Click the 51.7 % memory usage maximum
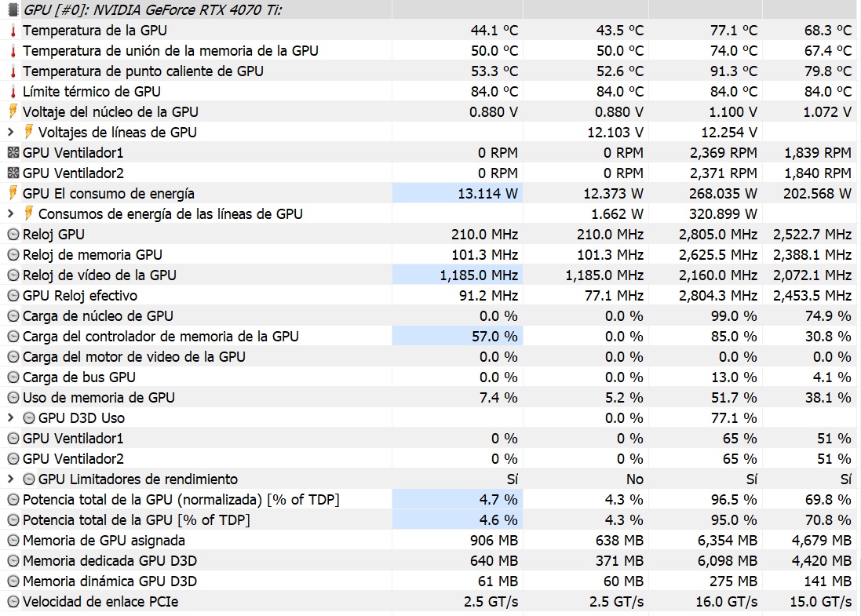This screenshot has height=616, width=861. coord(734,398)
